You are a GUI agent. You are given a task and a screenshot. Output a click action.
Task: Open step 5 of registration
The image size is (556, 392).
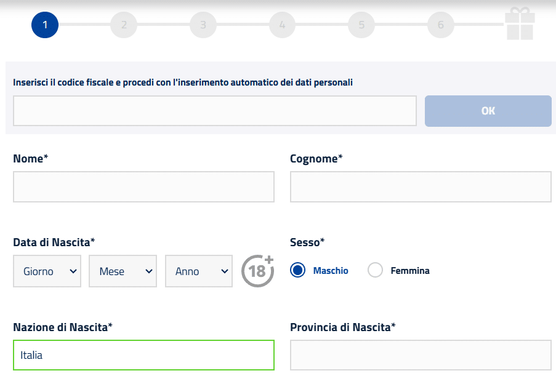[361, 25]
